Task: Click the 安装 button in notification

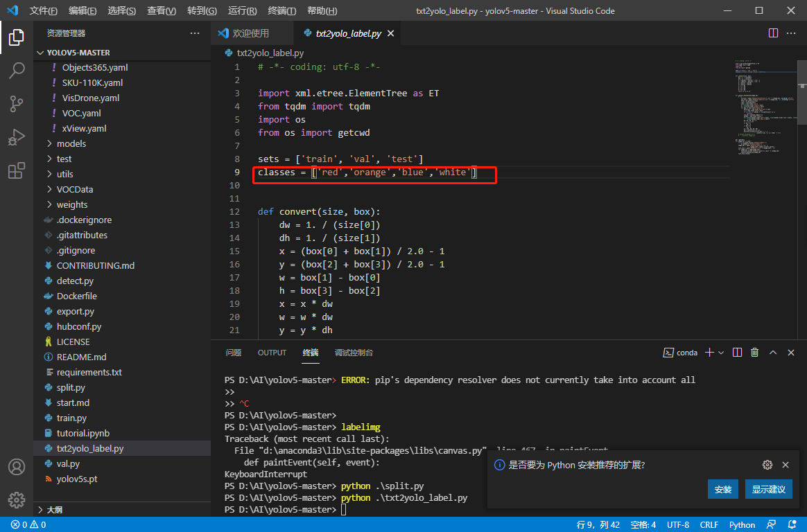Action: [722, 489]
